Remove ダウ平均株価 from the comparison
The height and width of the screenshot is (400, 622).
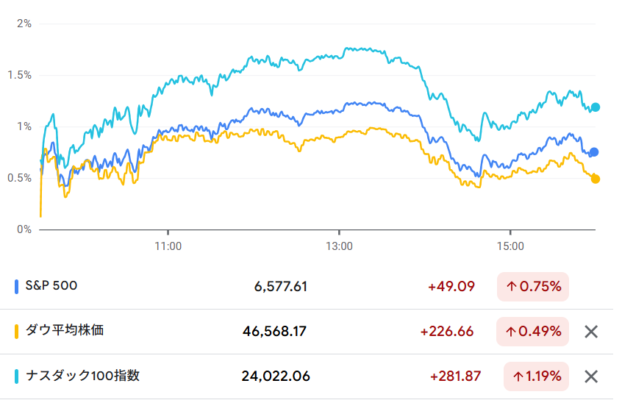click(590, 331)
